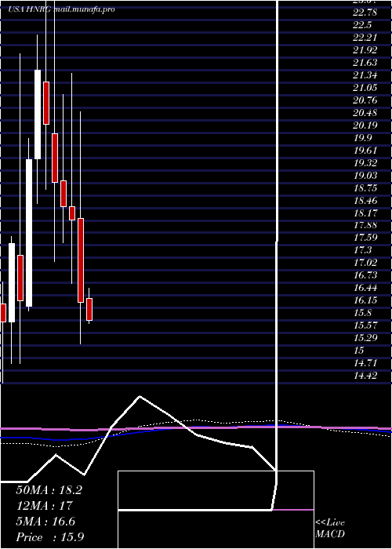392x549 pixels.
Task: Select the 17.3 price level label
Action: pos(362,250)
